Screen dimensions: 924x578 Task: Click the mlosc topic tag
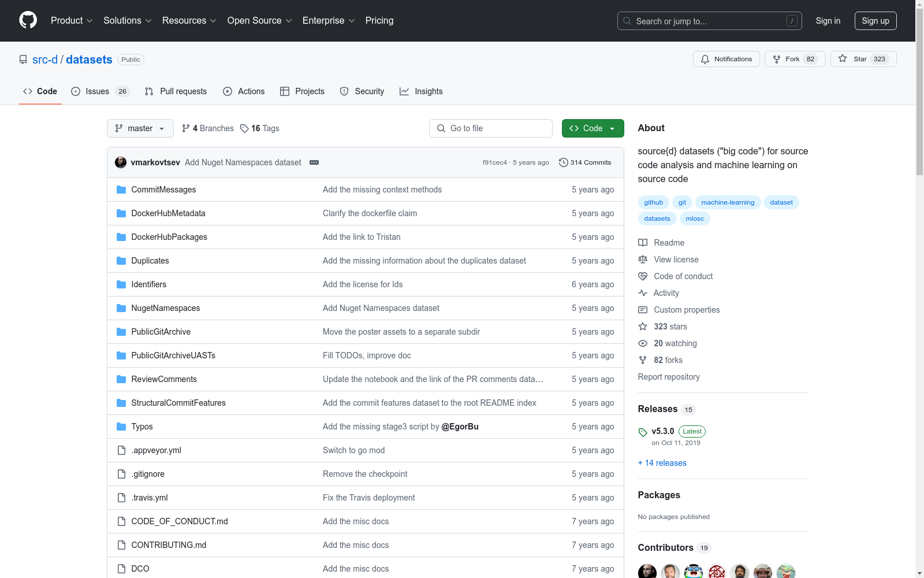coord(695,218)
